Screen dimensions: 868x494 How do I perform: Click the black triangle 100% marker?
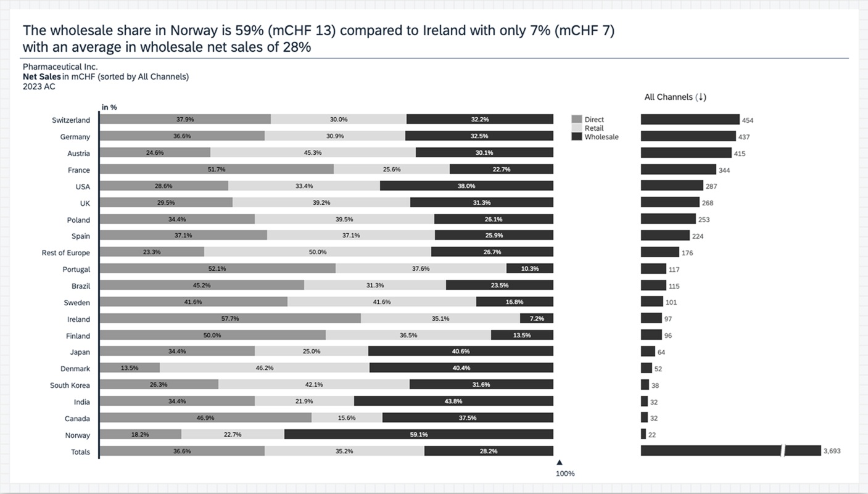560,463
